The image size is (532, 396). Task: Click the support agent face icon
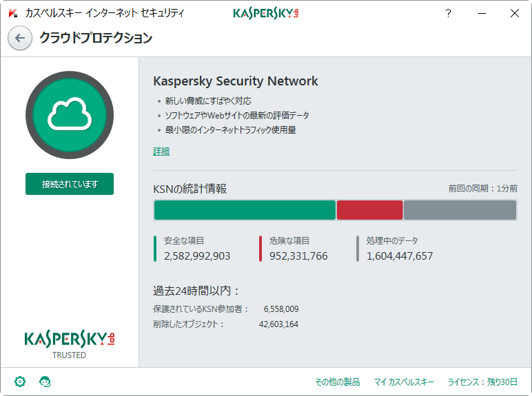[x=45, y=381]
